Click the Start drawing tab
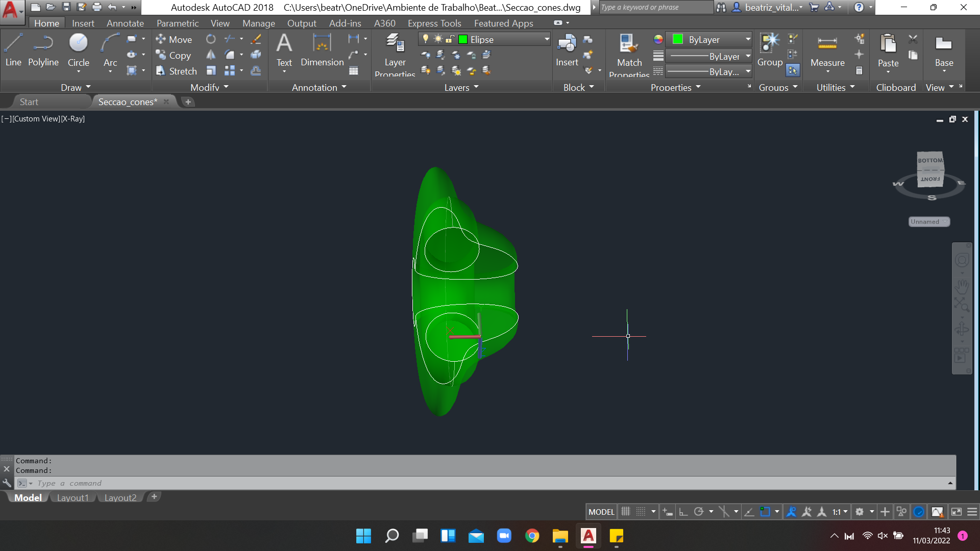The height and width of the screenshot is (551, 980). [x=29, y=102]
